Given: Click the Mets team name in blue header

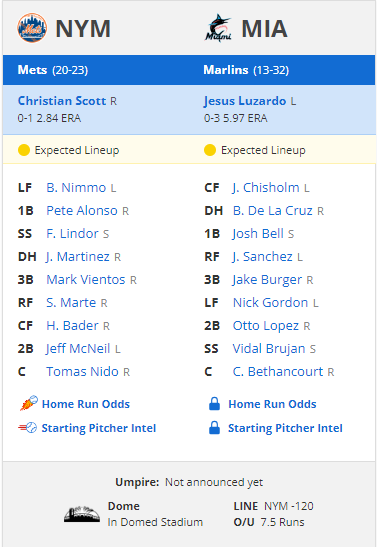Looking at the screenshot, I should click(x=32, y=70).
